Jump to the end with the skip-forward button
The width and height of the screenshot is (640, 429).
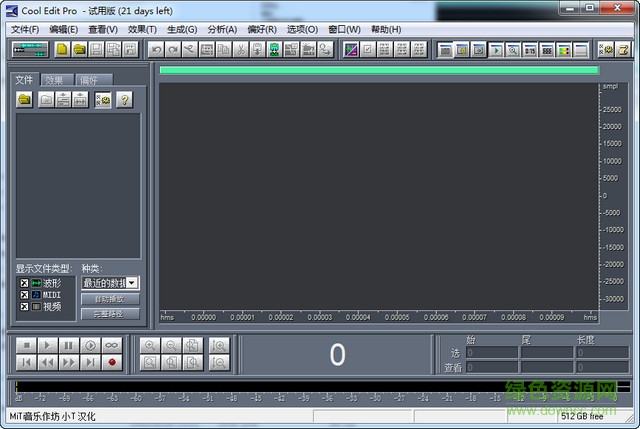click(x=91, y=362)
